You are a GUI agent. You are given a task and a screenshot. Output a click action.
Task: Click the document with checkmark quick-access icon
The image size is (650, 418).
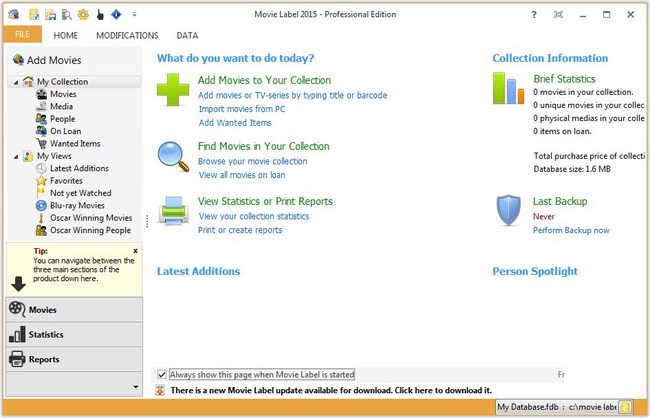(34, 15)
